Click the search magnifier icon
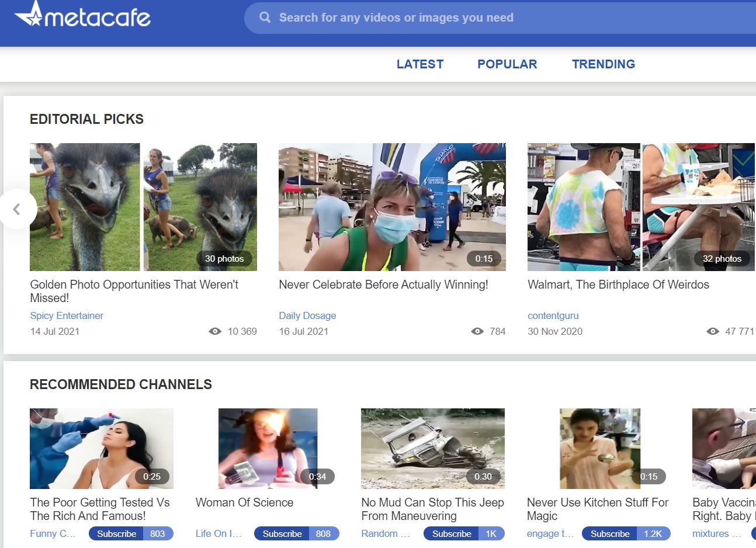 (265, 18)
